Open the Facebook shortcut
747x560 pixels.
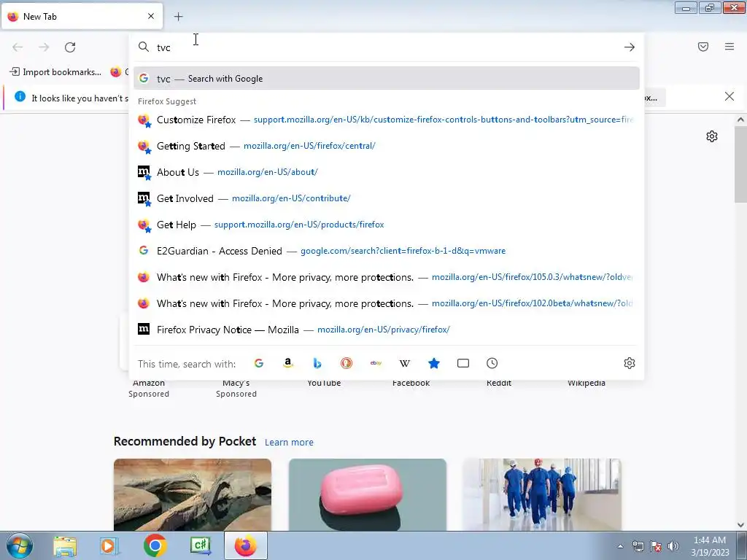click(411, 384)
